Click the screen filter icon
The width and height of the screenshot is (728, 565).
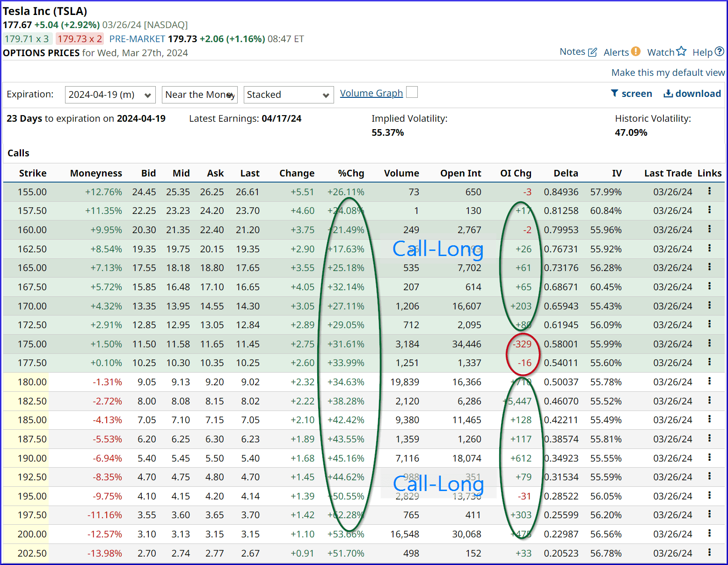tap(615, 94)
